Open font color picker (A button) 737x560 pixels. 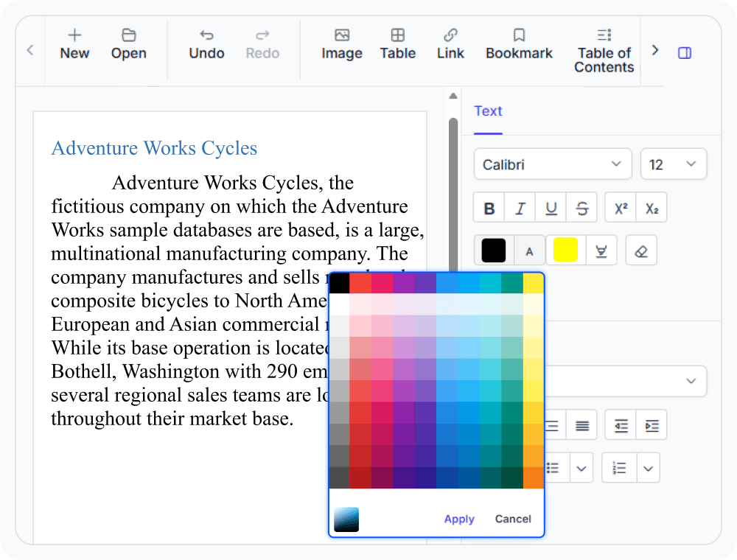(x=530, y=251)
